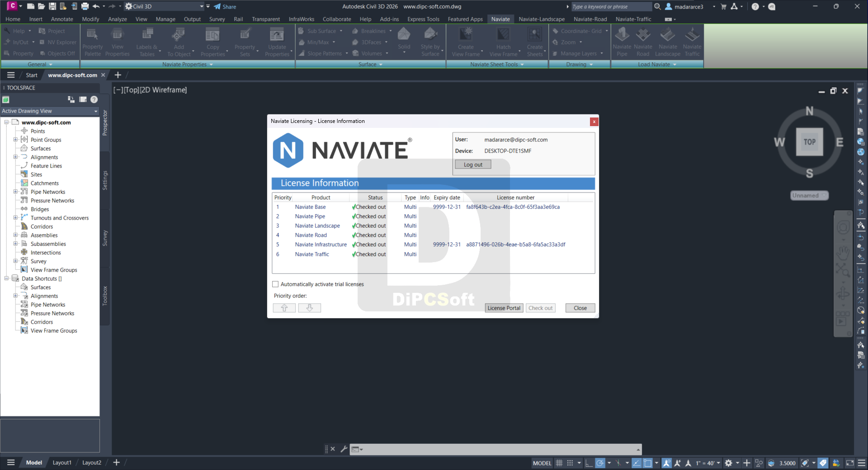Open the Naviate-Landscape ribbon tab
This screenshot has width=868, height=470.
(x=542, y=19)
